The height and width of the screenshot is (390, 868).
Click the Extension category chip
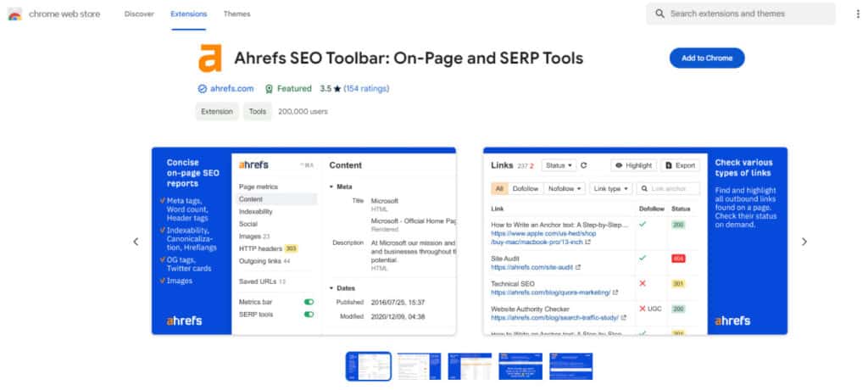217,111
